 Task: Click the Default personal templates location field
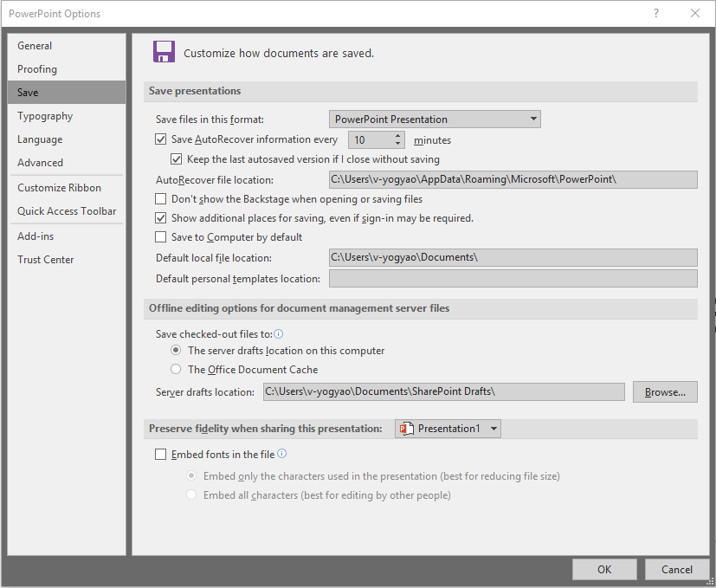click(x=513, y=278)
